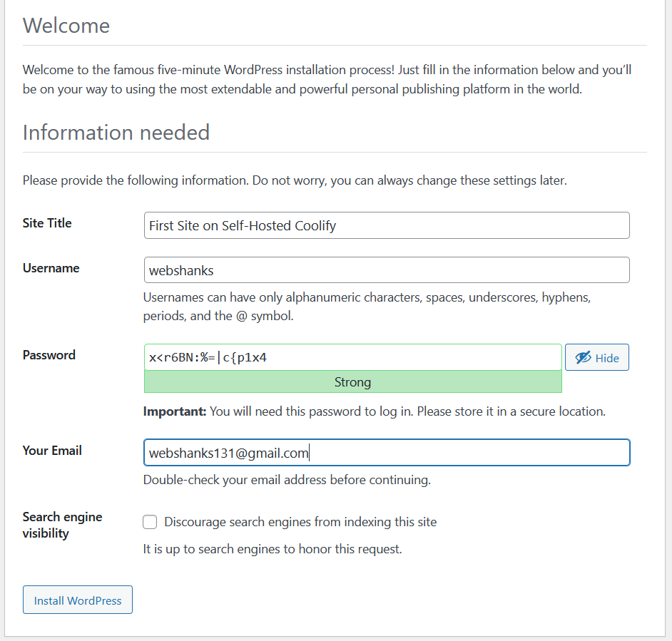
Task: Select the Your Email input field
Action: (x=387, y=453)
